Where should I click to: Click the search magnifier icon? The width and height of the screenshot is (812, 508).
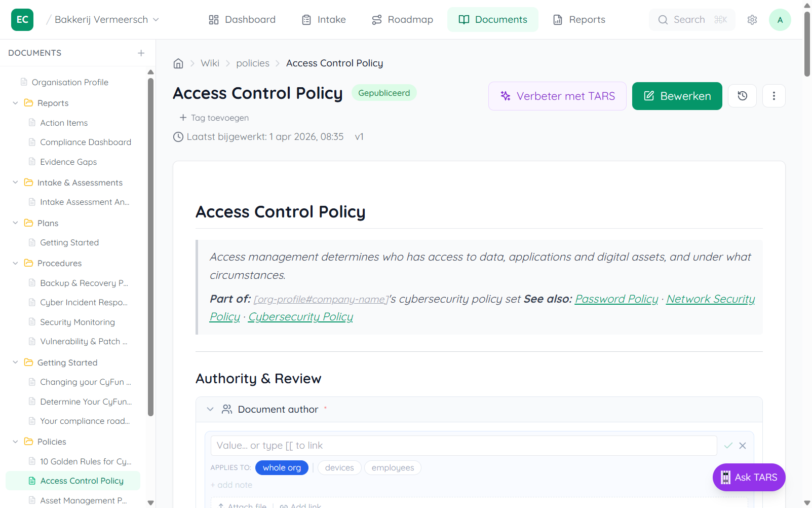coord(663,19)
